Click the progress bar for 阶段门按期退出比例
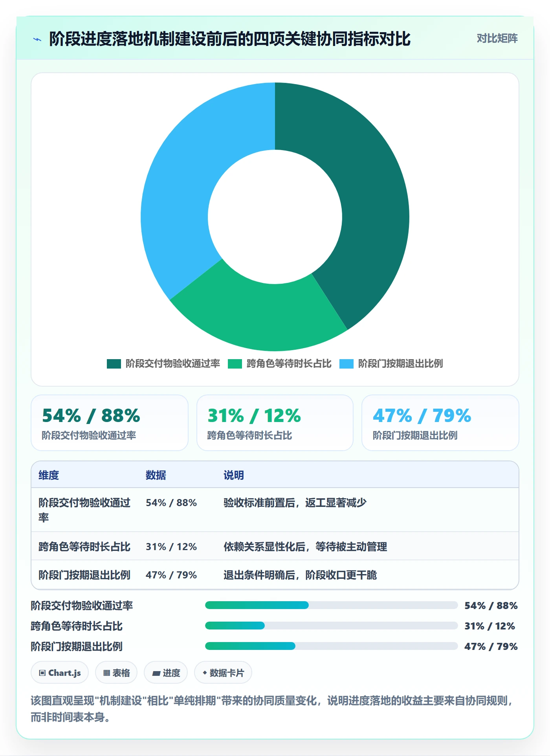The width and height of the screenshot is (550, 756). pos(331,646)
